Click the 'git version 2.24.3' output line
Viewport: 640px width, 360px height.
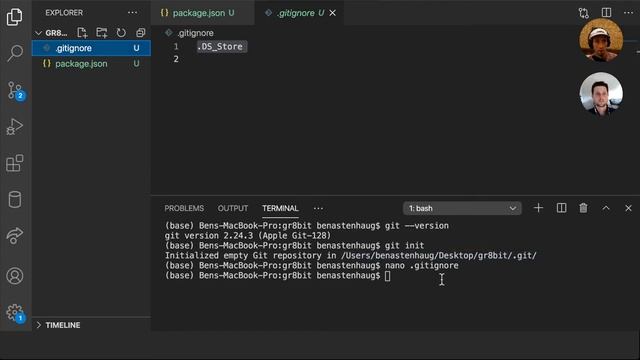[248, 236]
